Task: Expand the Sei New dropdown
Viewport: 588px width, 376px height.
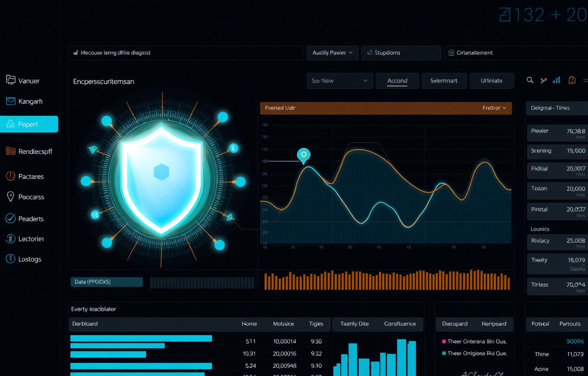Action: pyautogui.click(x=340, y=81)
